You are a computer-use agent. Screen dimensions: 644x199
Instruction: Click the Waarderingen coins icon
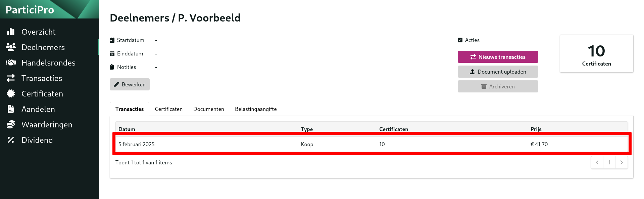pos(11,124)
